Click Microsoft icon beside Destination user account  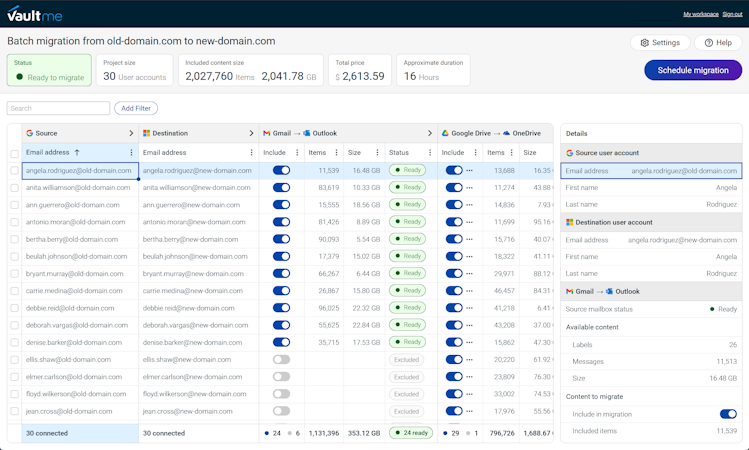pyautogui.click(x=569, y=222)
